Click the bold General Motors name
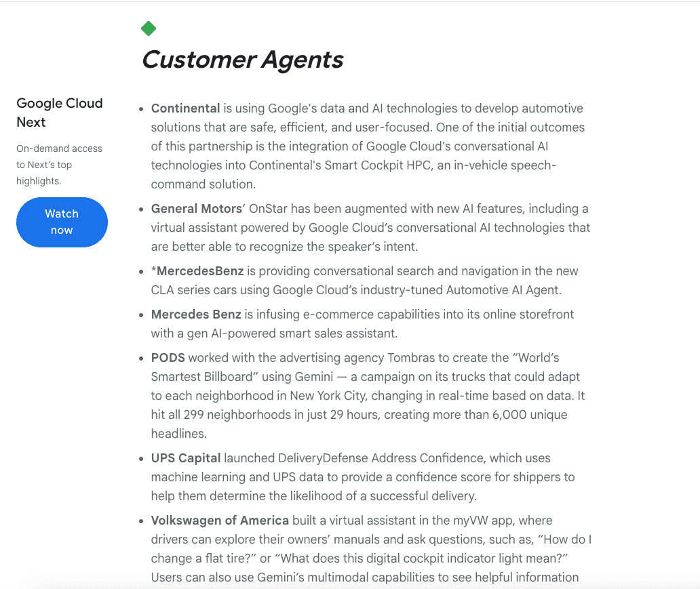Viewport: 700px width, 589px height. 196,209
